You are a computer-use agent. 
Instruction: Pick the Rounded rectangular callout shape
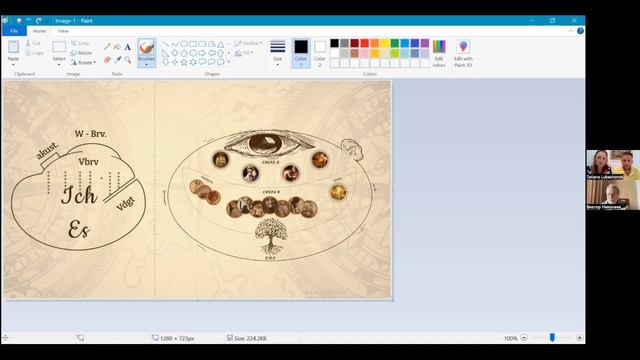(x=202, y=62)
